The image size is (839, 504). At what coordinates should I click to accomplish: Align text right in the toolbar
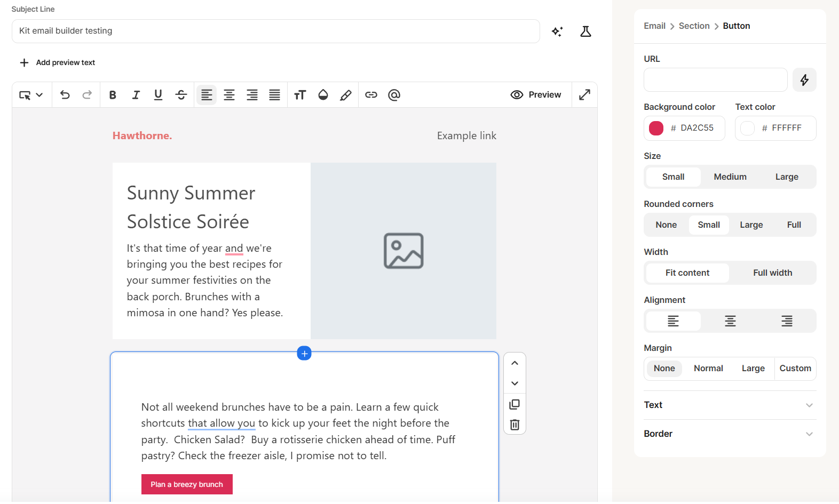pyautogui.click(x=252, y=95)
